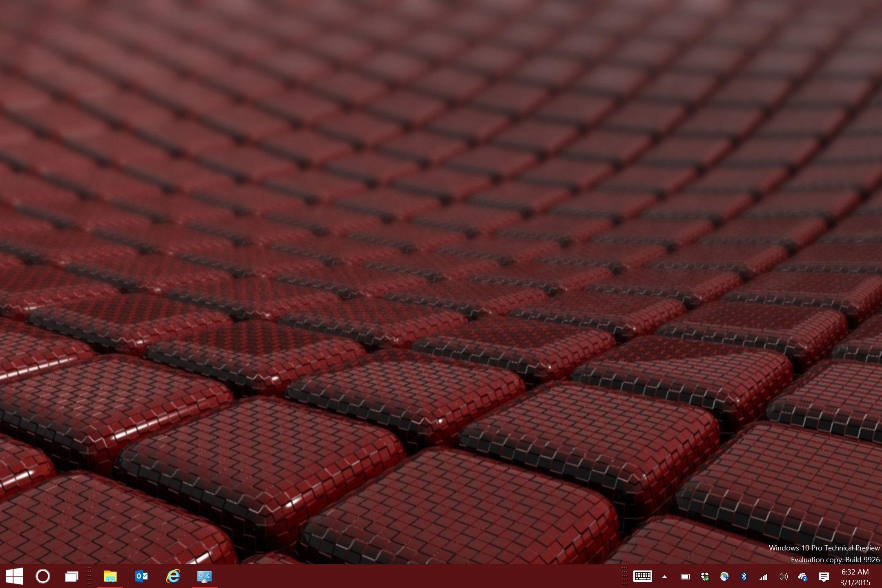This screenshot has height=588, width=882.
Task: Open the Action Center notifications
Action: [824, 577]
